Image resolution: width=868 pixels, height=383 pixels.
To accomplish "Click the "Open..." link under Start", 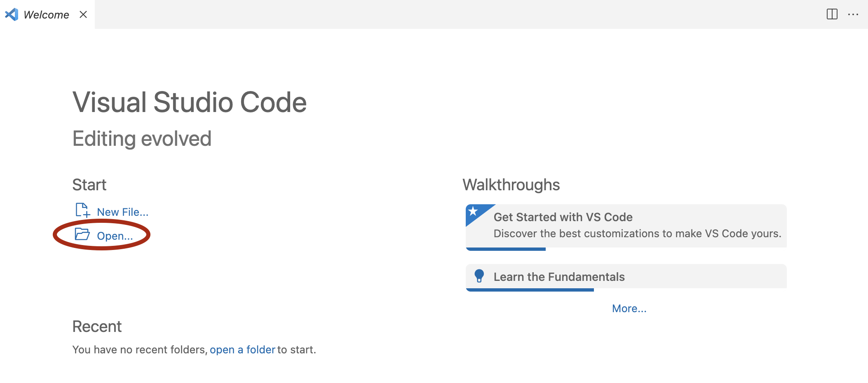I will [115, 236].
